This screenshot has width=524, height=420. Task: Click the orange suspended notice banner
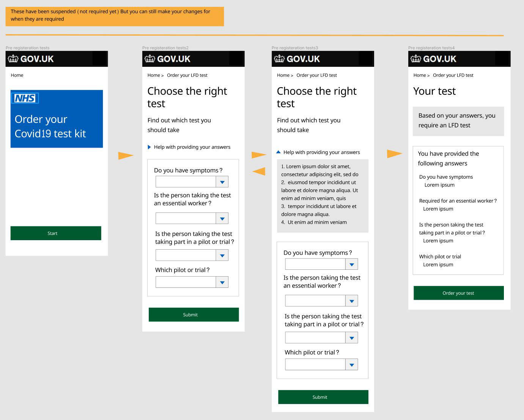point(115,16)
